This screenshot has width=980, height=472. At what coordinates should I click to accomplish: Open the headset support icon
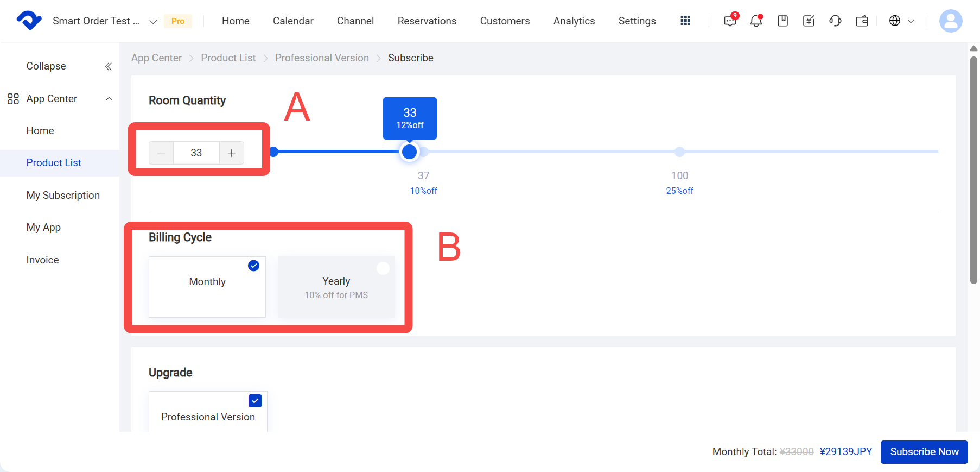pyautogui.click(x=835, y=21)
